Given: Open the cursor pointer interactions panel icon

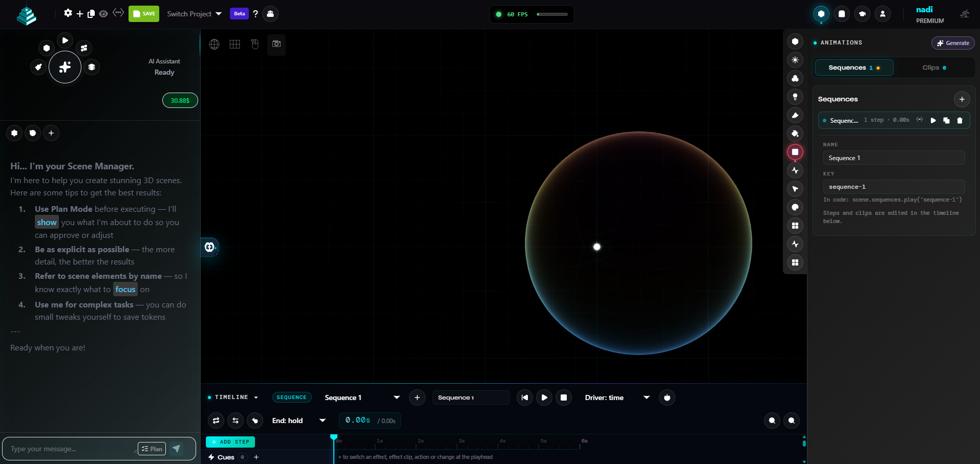Looking at the screenshot, I should (x=795, y=189).
